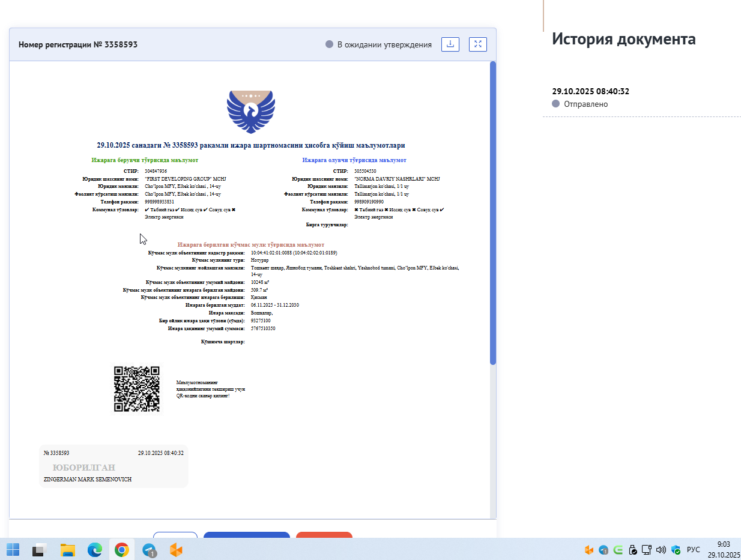The height and width of the screenshot is (560, 741).
Task: Open network settings from tray icon
Action: 647,549
